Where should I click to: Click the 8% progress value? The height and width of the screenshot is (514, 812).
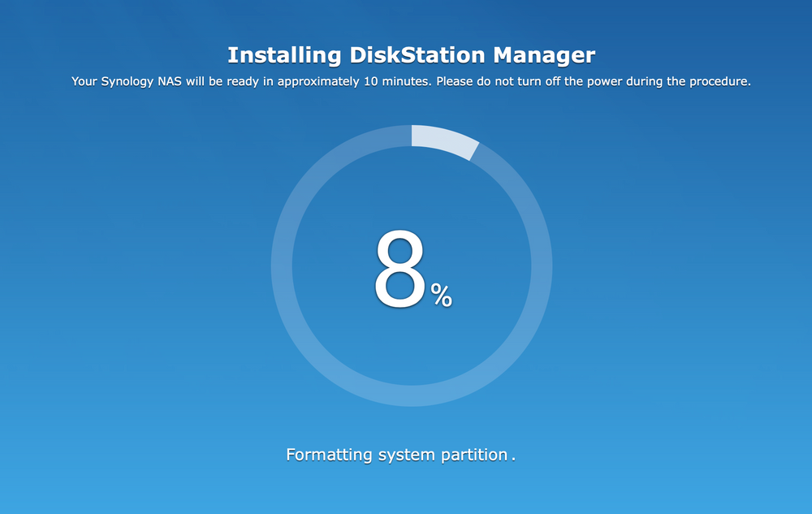pyautogui.click(x=412, y=269)
